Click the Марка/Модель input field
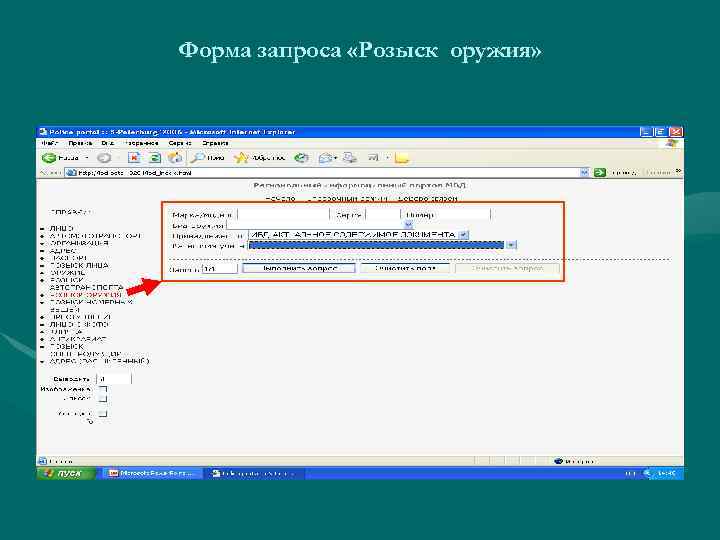The image size is (720, 540). (283, 214)
